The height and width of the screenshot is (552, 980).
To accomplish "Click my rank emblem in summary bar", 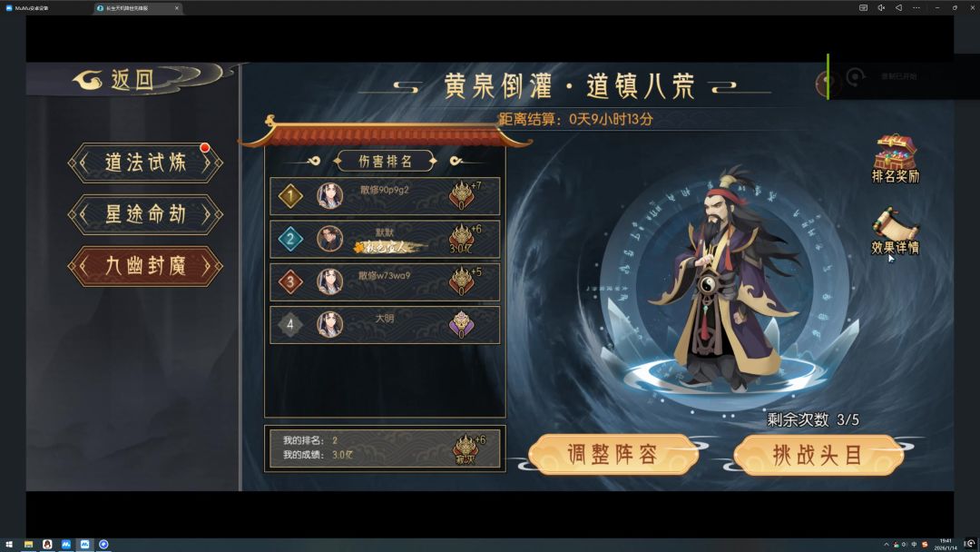I will 465,448.
